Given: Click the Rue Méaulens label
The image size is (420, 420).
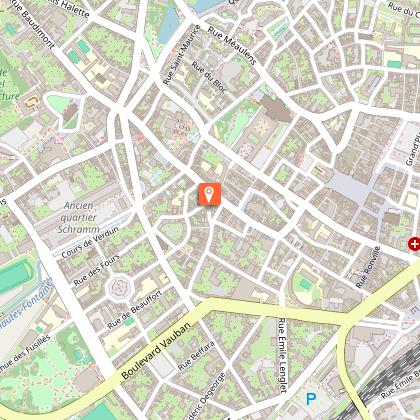Looking at the screenshot, I should coord(232,46).
